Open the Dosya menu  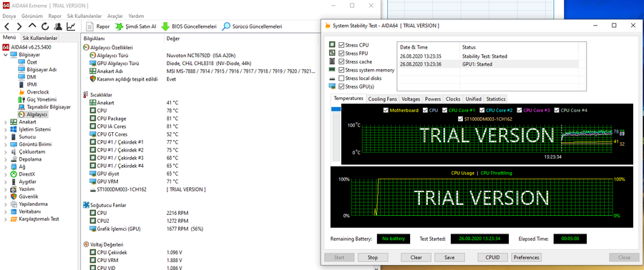pyautogui.click(x=9, y=16)
